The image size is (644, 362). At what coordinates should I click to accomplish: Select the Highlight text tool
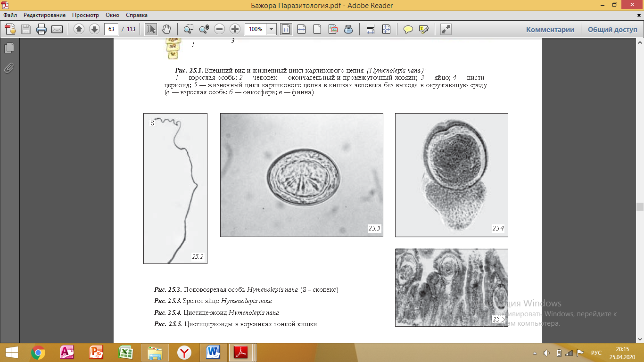(x=423, y=29)
